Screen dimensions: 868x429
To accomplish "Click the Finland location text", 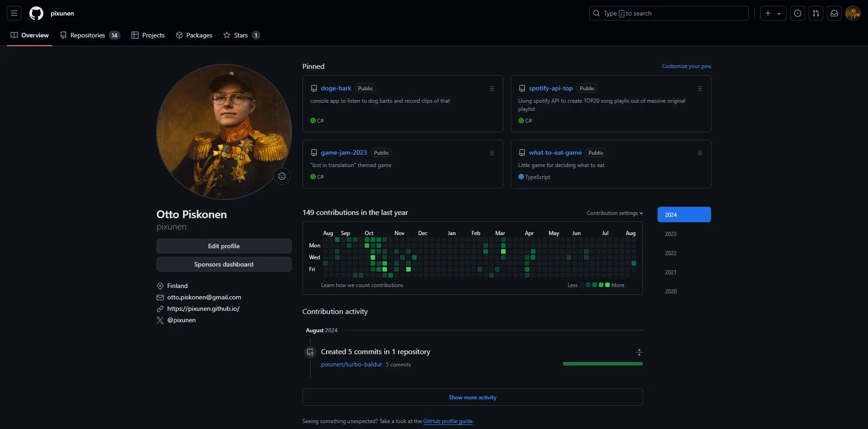I will 178,286.
